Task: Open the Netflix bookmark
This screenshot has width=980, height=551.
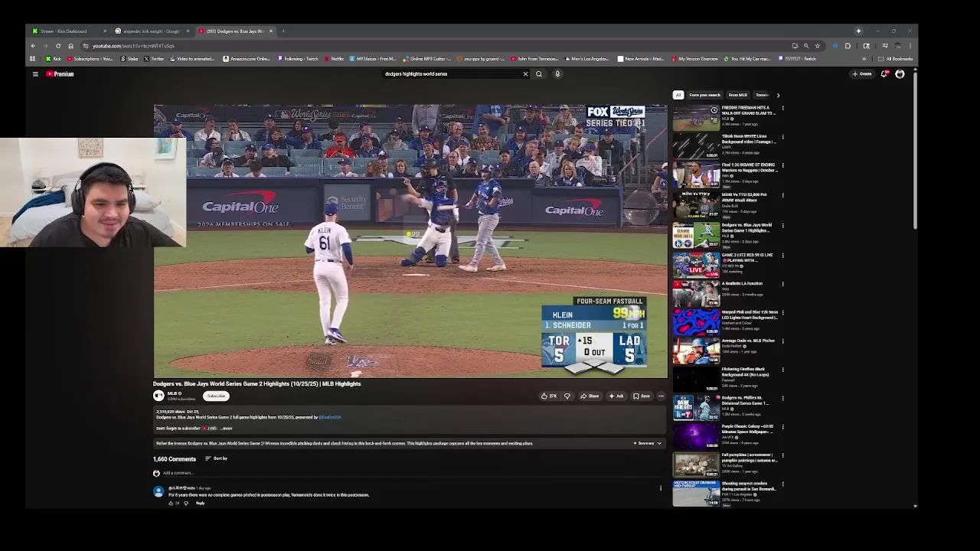Action: coord(335,59)
